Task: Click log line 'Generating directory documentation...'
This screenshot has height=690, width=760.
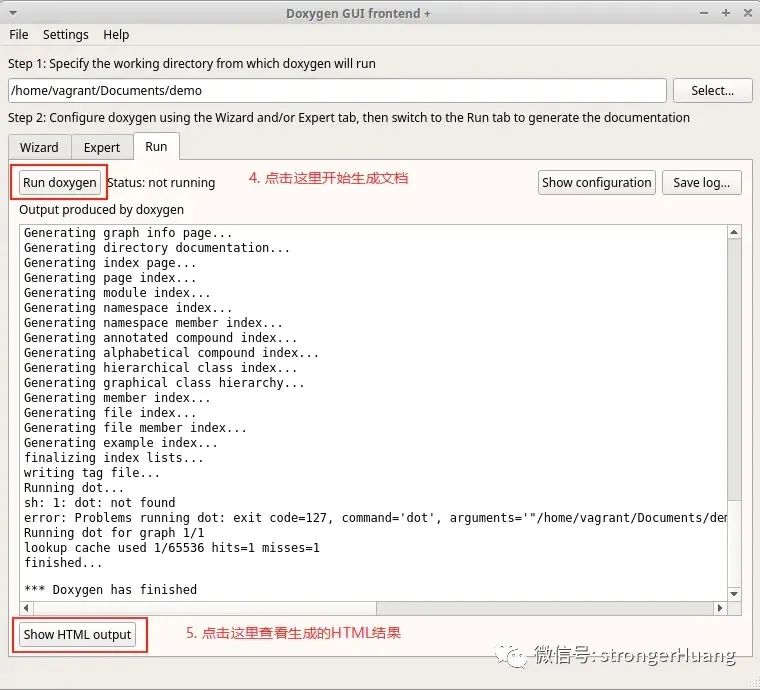Action: tap(157, 248)
